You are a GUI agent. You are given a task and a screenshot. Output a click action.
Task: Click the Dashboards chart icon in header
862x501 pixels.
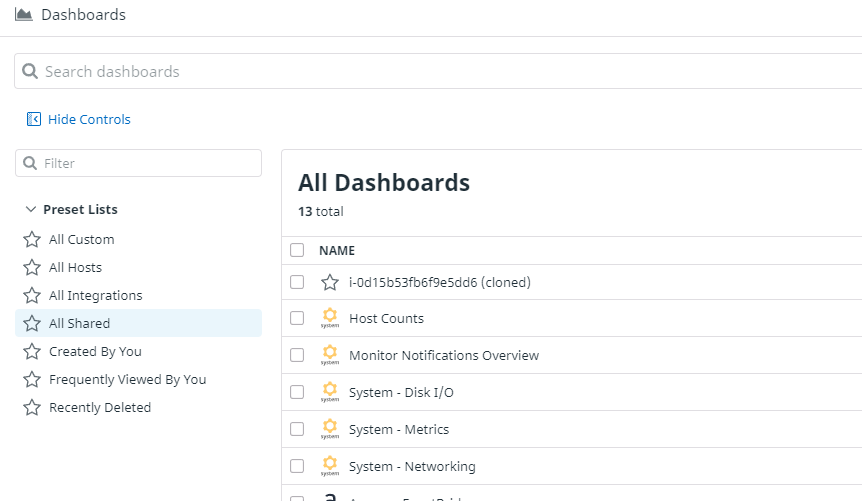24,14
